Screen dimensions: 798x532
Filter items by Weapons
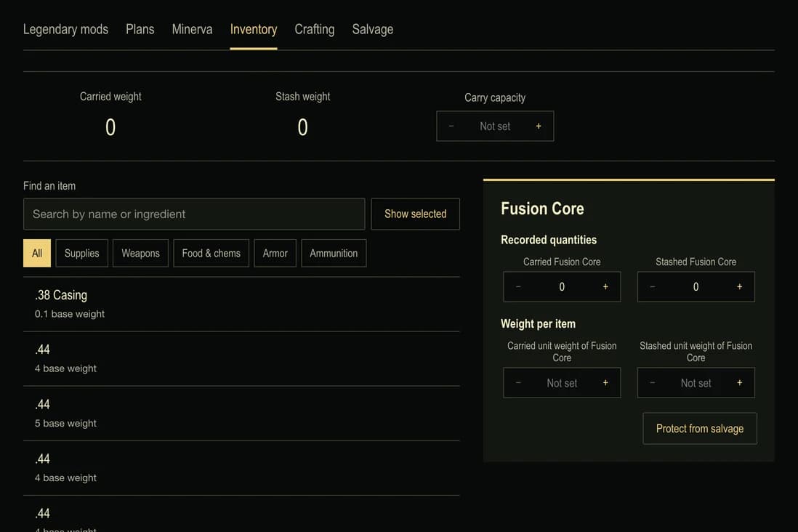click(140, 253)
